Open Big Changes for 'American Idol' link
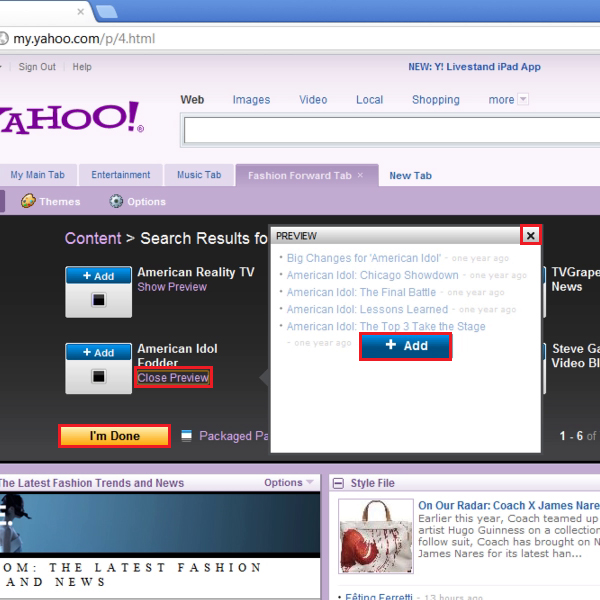The height and width of the screenshot is (600, 600). (364, 258)
